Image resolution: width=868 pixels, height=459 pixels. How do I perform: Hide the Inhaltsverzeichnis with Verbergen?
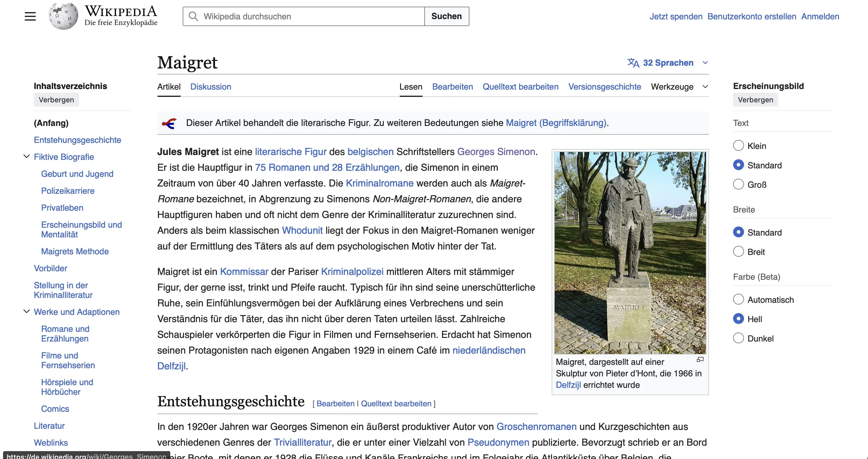pyautogui.click(x=56, y=100)
